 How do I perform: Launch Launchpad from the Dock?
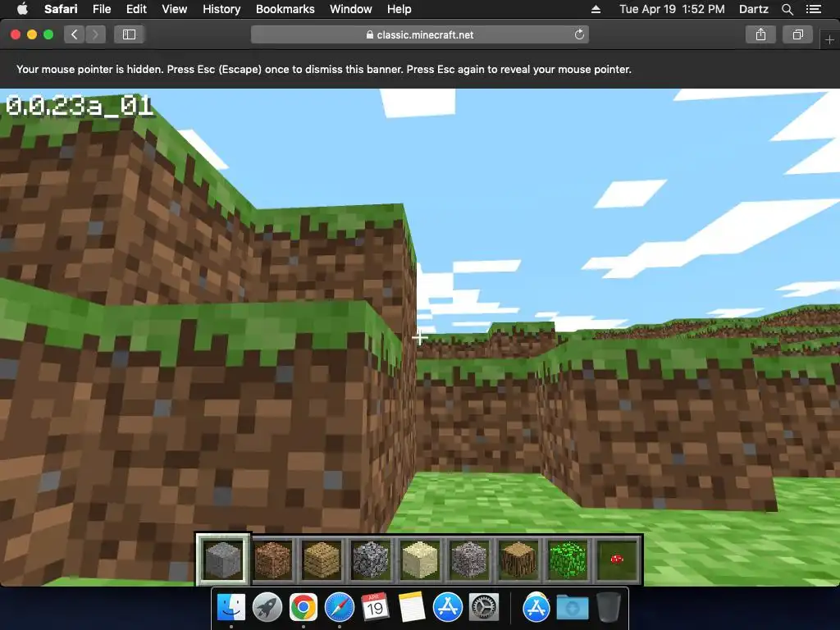point(267,608)
